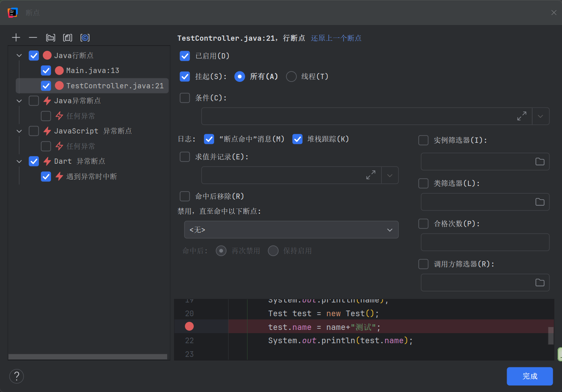562x392 pixels.
Task: Click the red breakpoint dot in gutter
Action: 189,326
